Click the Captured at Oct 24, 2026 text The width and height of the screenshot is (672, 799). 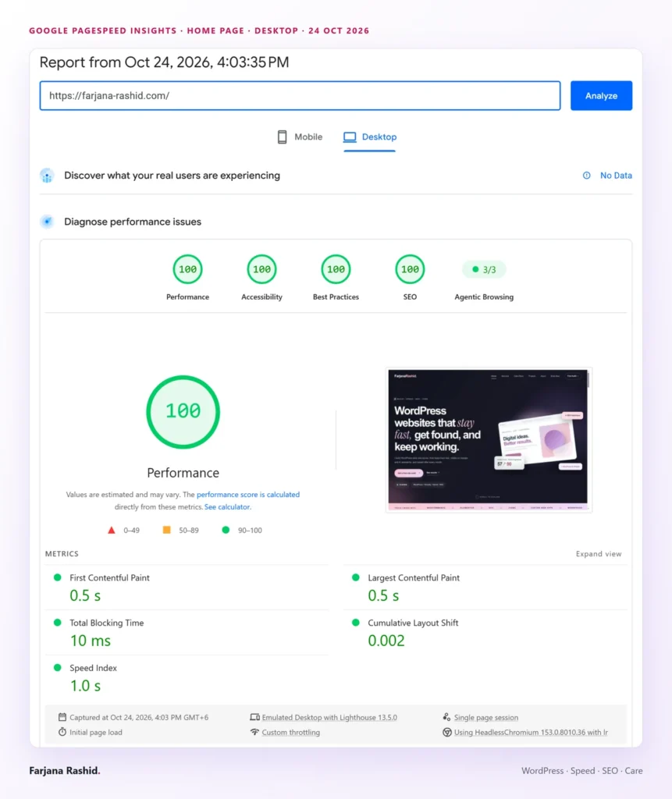point(139,718)
